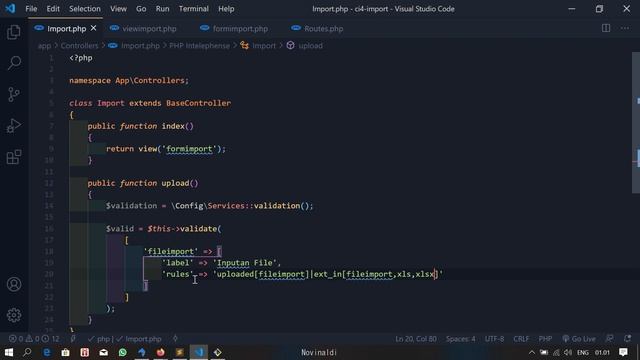Open the Run menu
Screen dimensions: 640x360
click(x=162, y=9)
